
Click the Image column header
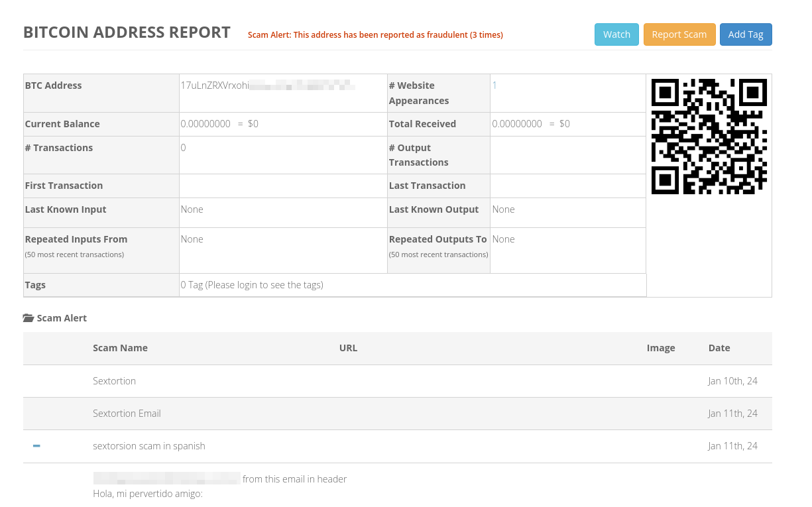(660, 348)
